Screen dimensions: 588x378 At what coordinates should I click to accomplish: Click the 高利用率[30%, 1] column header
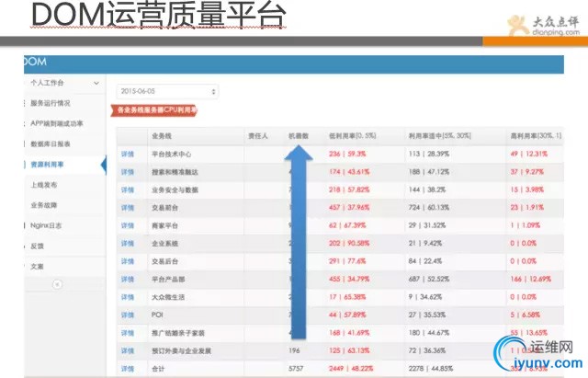(536, 136)
